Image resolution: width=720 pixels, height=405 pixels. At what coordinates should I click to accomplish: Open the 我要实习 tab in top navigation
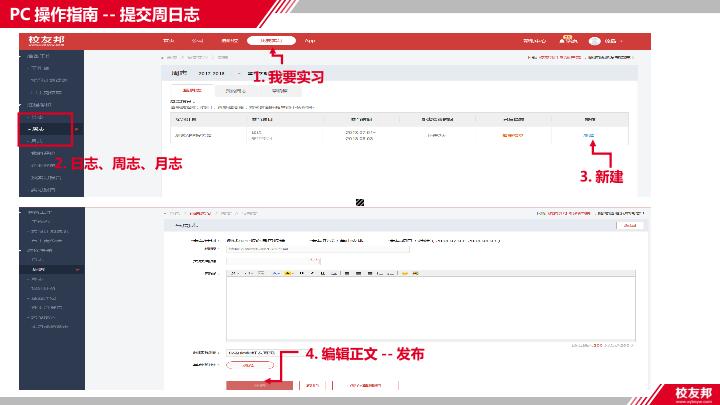click(271, 41)
